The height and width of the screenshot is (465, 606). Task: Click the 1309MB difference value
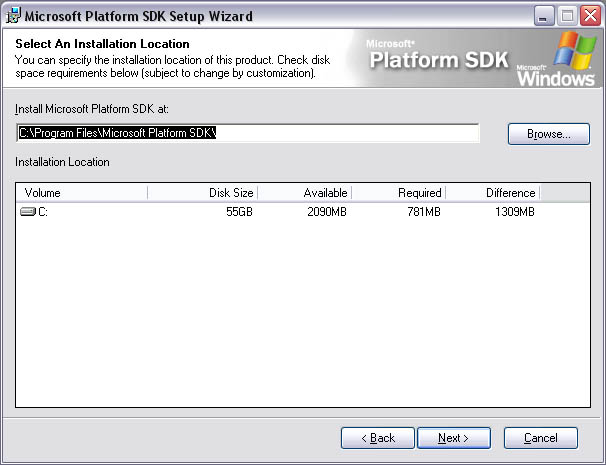point(515,212)
